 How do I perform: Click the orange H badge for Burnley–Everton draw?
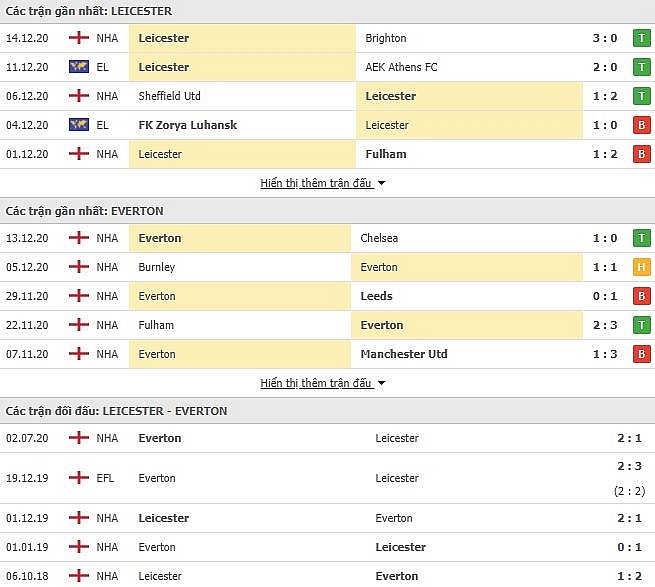pos(640,267)
